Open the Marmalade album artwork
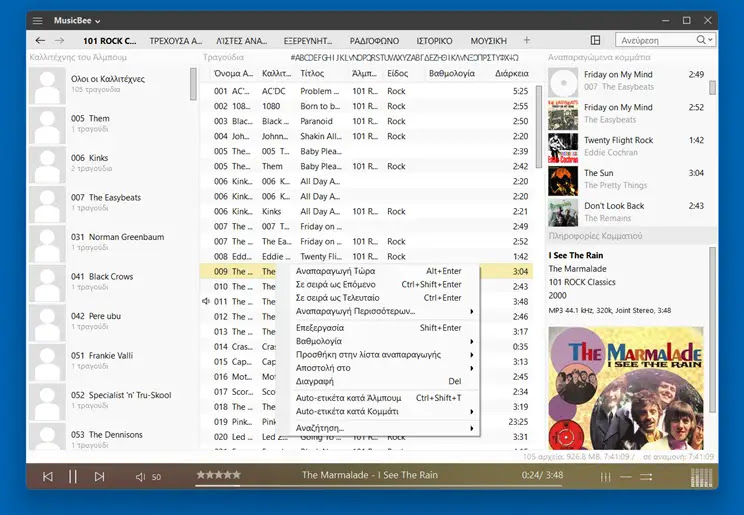744x515 pixels. coord(626,388)
